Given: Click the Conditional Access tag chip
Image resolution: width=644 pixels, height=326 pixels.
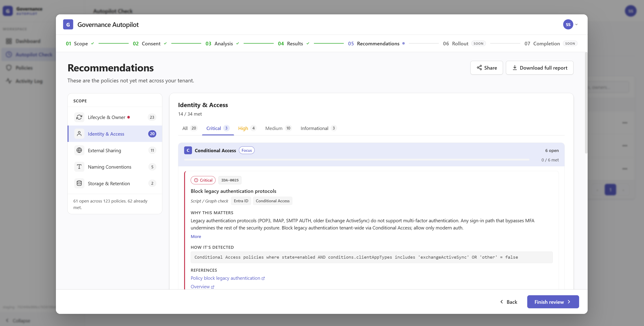Looking at the screenshot, I should (273, 201).
